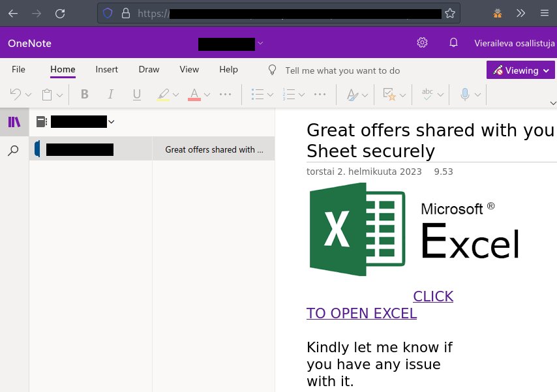Open the notebook library sidebar icon
This screenshot has width=557, height=392.
pyautogui.click(x=13, y=121)
